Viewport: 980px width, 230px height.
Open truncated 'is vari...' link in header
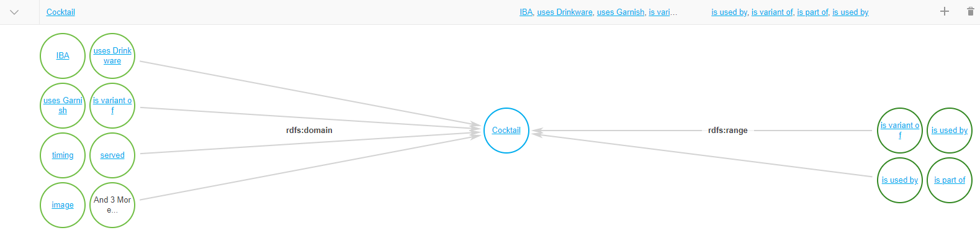(x=663, y=12)
